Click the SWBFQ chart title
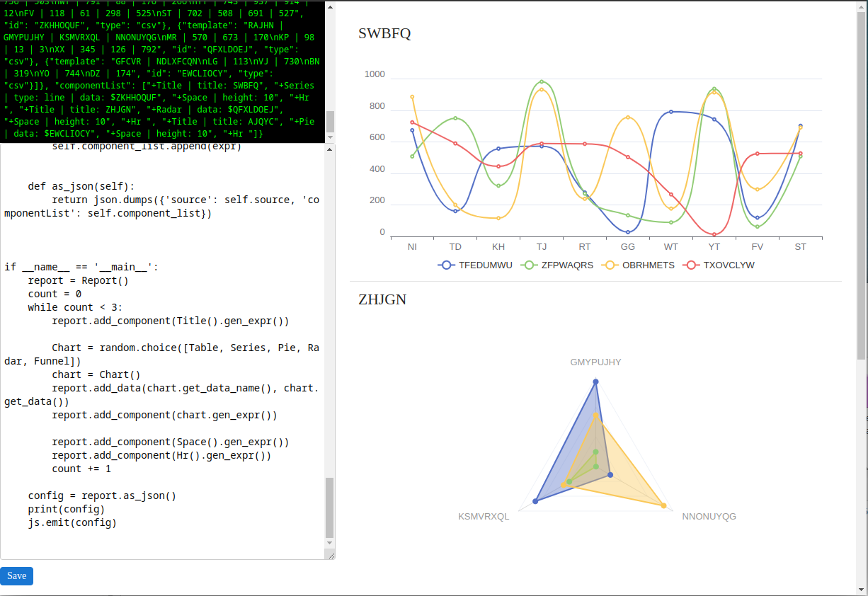The image size is (868, 596). [x=384, y=33]
